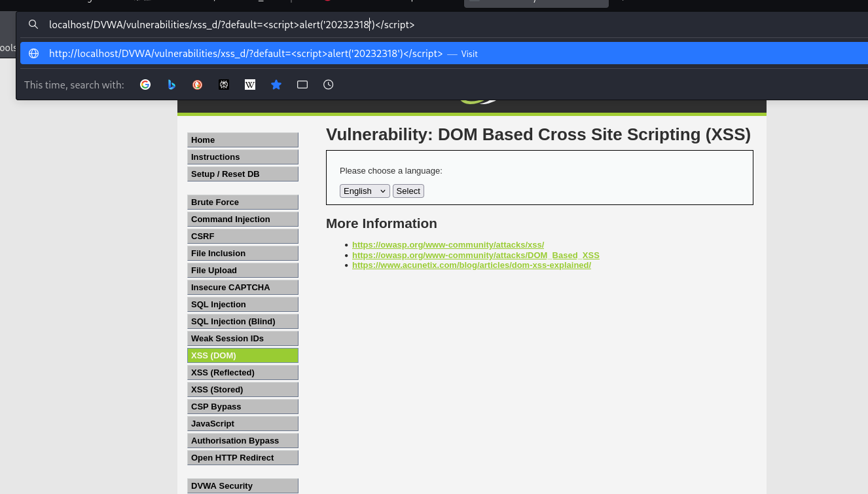Search with Google icon
This screenshot has height=494, width=868.
pyautogui.click(x=145, y=85)
